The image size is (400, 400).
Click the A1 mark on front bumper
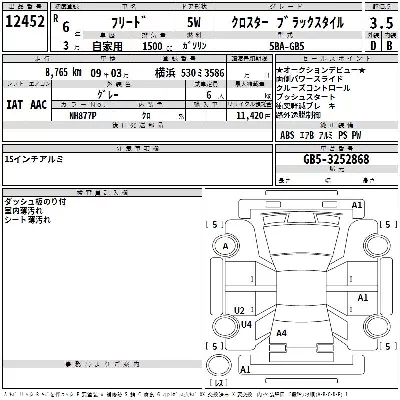tap(357, 205)
